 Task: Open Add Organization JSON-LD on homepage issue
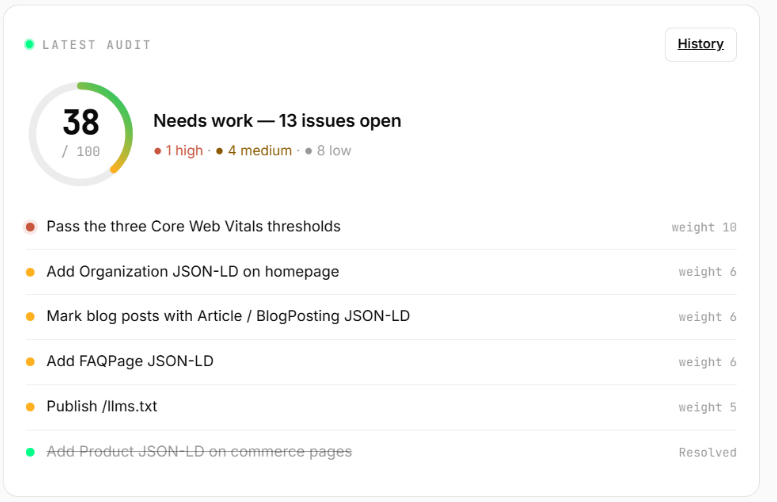pyautogui.click(x=193, y=272)
